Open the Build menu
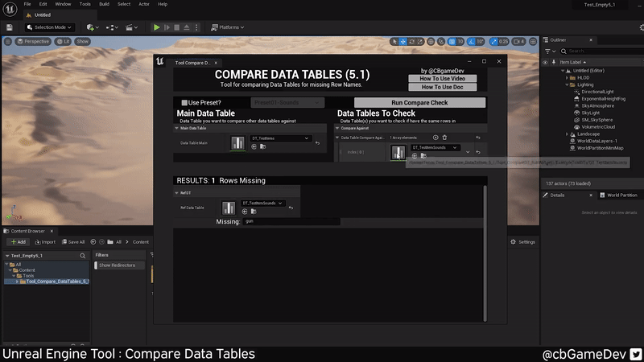 pos(104,4)
